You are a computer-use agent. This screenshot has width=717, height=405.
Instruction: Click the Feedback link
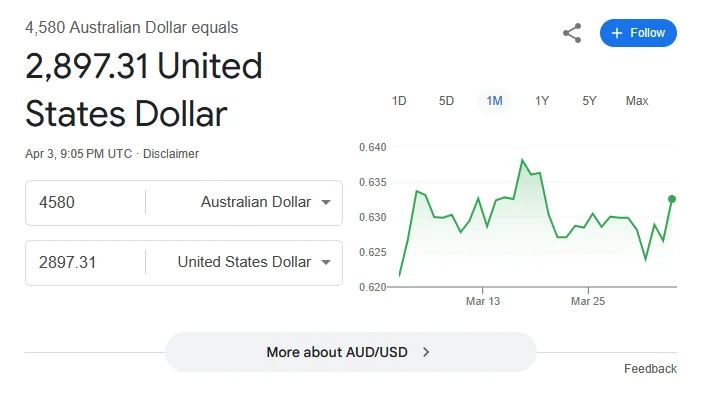[650, 369]
